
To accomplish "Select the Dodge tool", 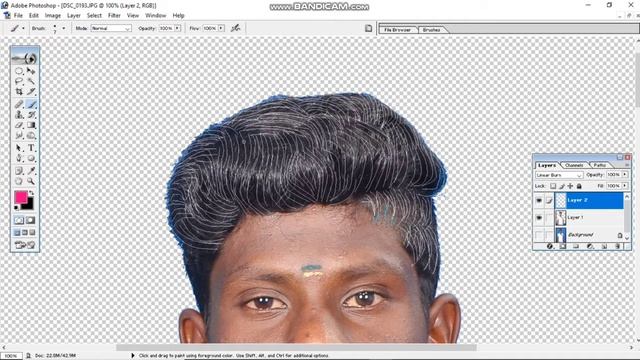I will pyautogui.click(x=31, y=135).
